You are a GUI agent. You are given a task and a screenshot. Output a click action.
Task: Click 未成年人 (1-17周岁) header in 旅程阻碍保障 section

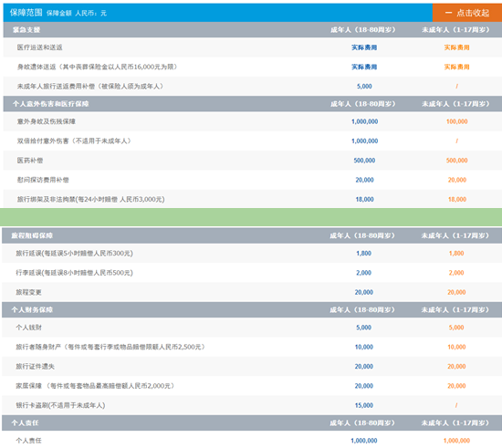click(x=455, y=235)
